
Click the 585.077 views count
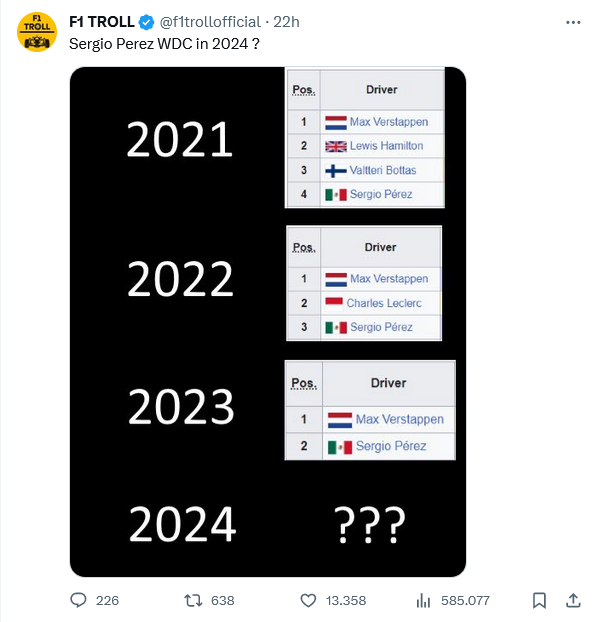pyautogui.click(x=465, y=600)
